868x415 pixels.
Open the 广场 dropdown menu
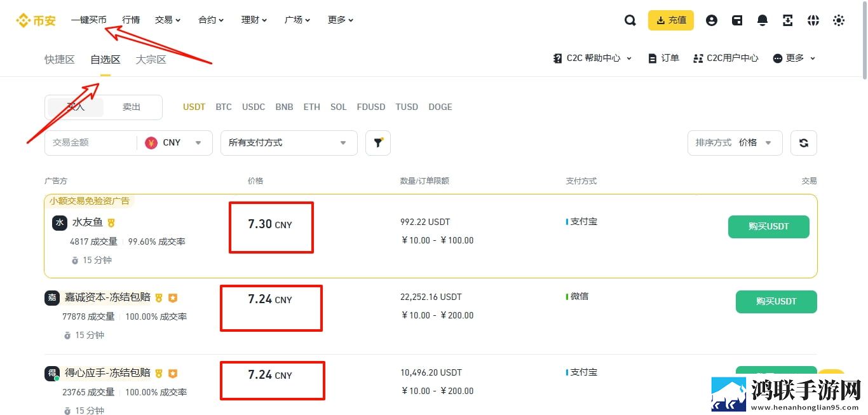coord(297,20)
